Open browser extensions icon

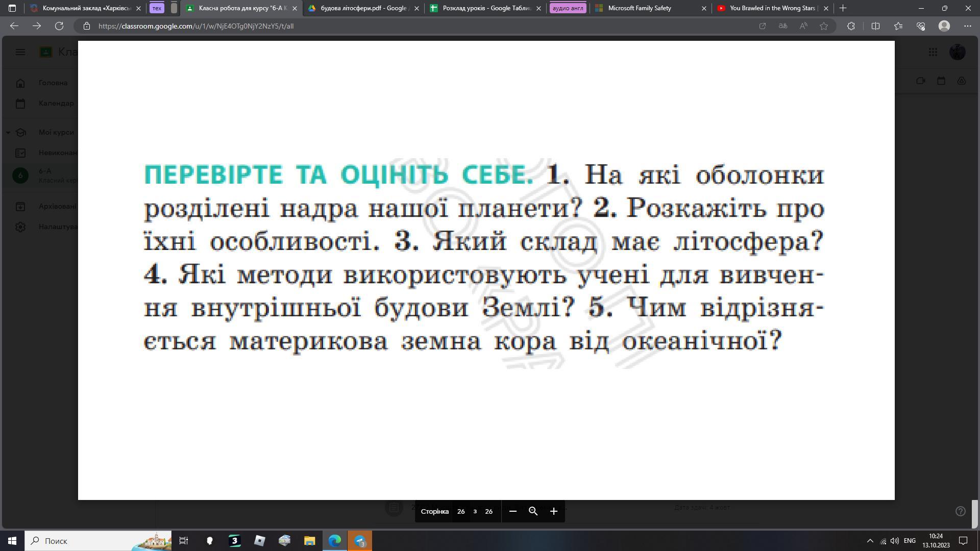click(x=851, y=26)
